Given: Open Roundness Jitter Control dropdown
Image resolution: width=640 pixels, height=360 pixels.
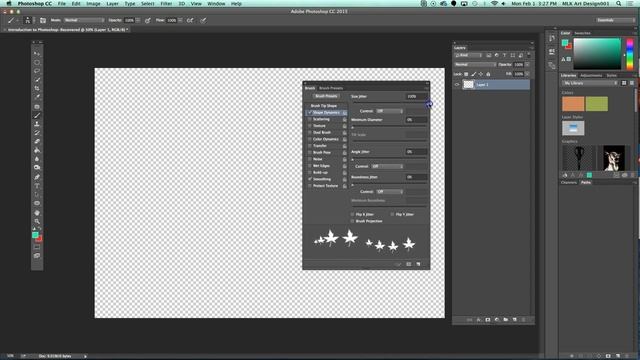Looking at the screenshot, I should pyautogui.click(x=389, y=191).
